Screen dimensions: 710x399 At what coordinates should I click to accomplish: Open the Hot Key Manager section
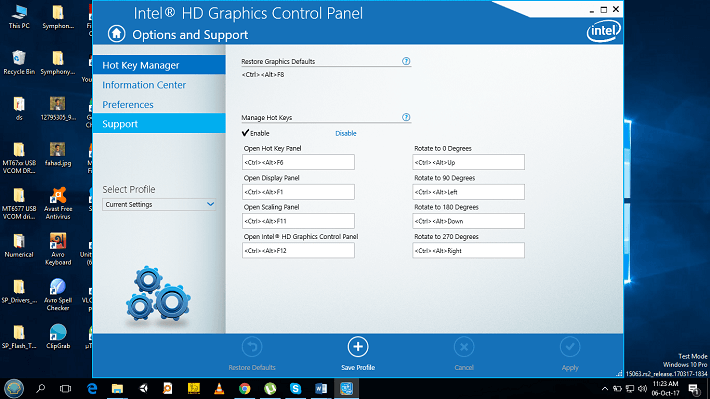tap(159, 65)
